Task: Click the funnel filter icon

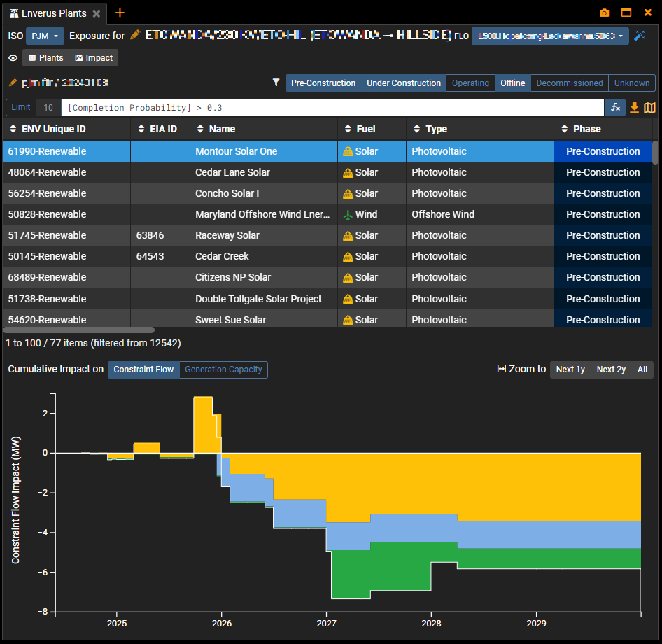Action: click(276, 83)
